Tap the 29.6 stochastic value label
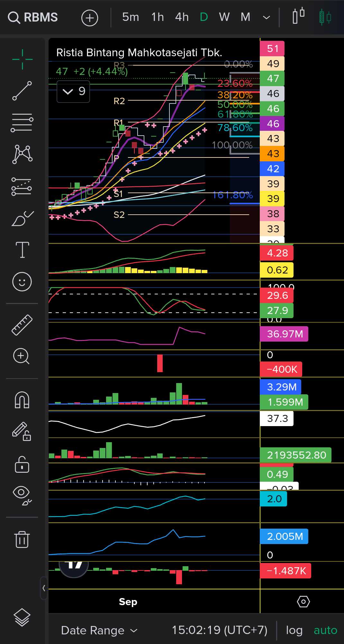The image size is (344, 644). point(277,295)
